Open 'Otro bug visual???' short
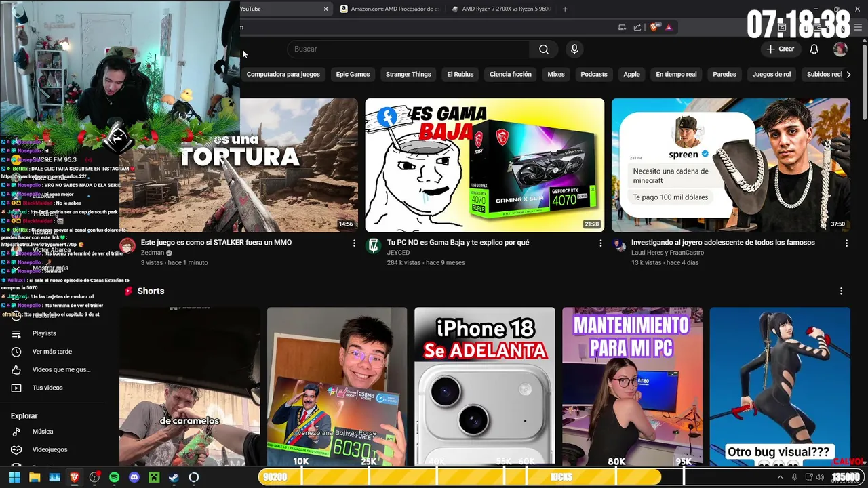The height and width of the screenshot is (488, 868). click(780, 387)
